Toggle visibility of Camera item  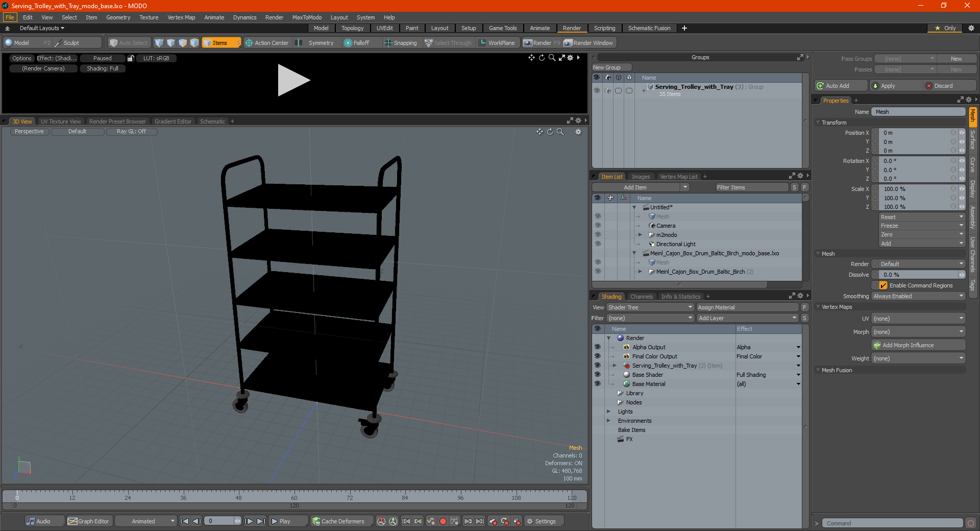pos(598,226)
